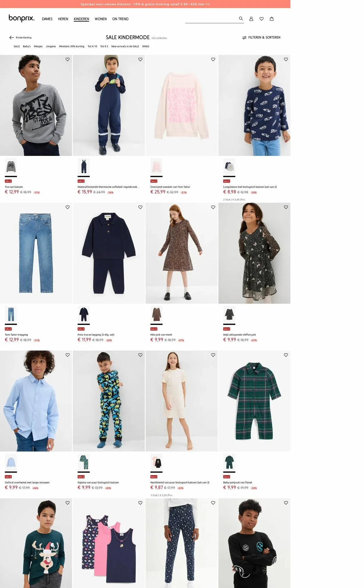
Task: Add the Mini jurk van mesh to favorites
Action: click(x=213, y=207)
